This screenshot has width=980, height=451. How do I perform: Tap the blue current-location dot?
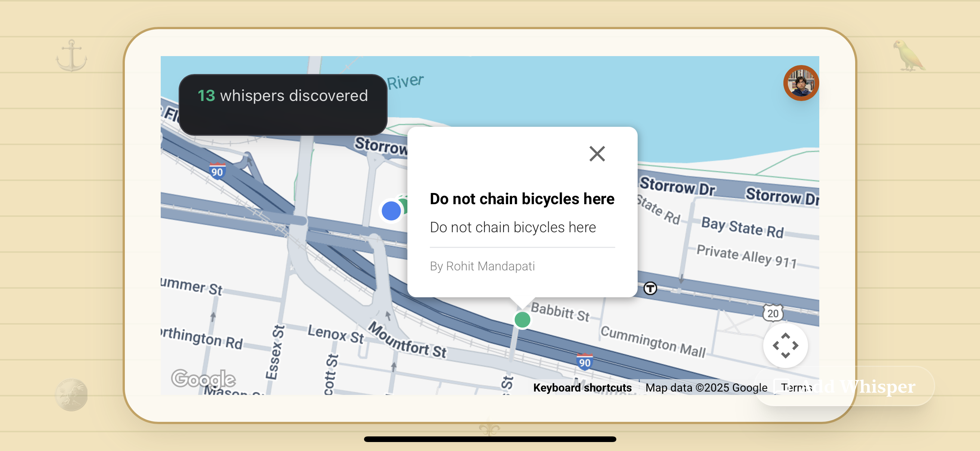[391, 211]
